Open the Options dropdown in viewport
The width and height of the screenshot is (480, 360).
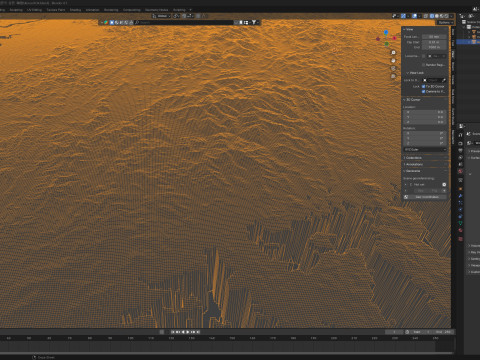click(x=445, y=22)
